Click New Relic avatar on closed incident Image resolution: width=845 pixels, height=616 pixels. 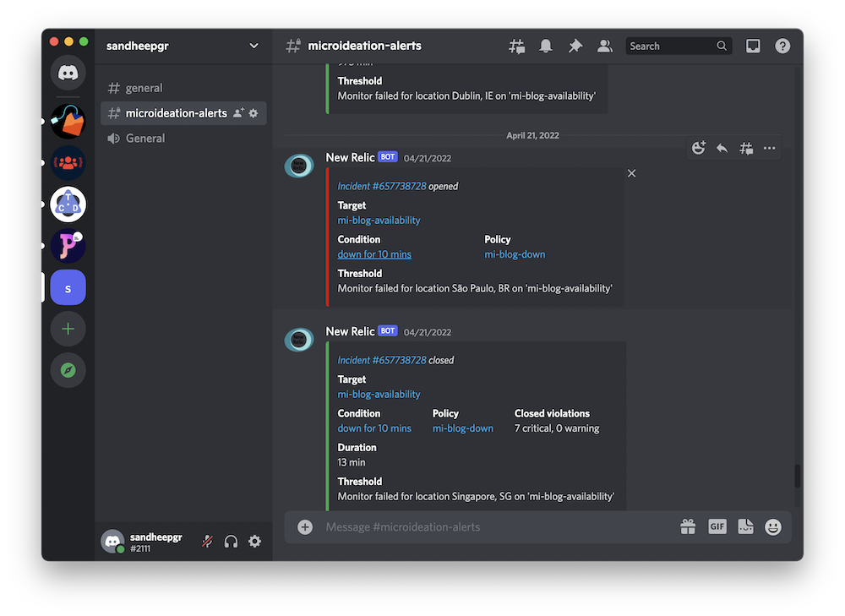pyautogui.click(x=299, y=340)
